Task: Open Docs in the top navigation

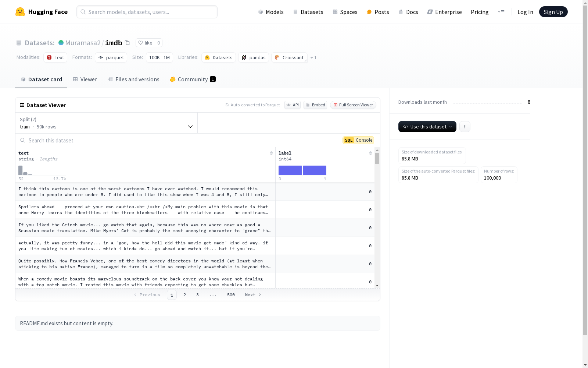Action: click(x=408, y=12)
